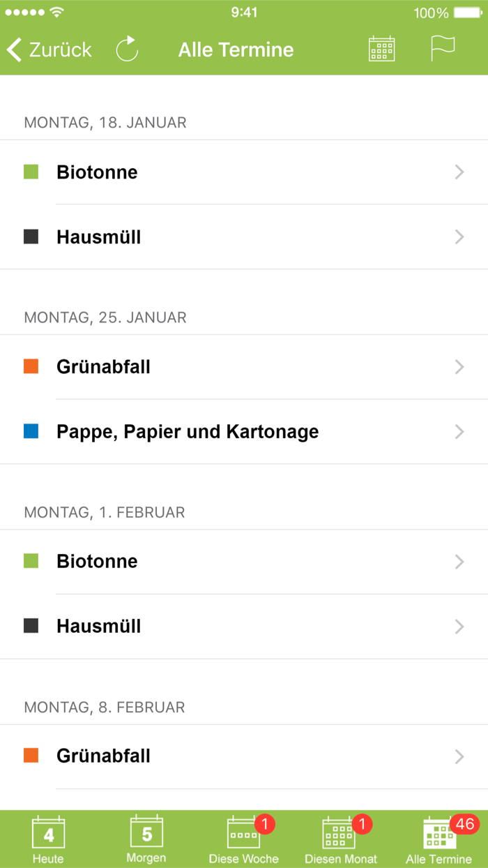
Task: Tap the green square next to Biotonne
Action: click(x=33, y=172)
